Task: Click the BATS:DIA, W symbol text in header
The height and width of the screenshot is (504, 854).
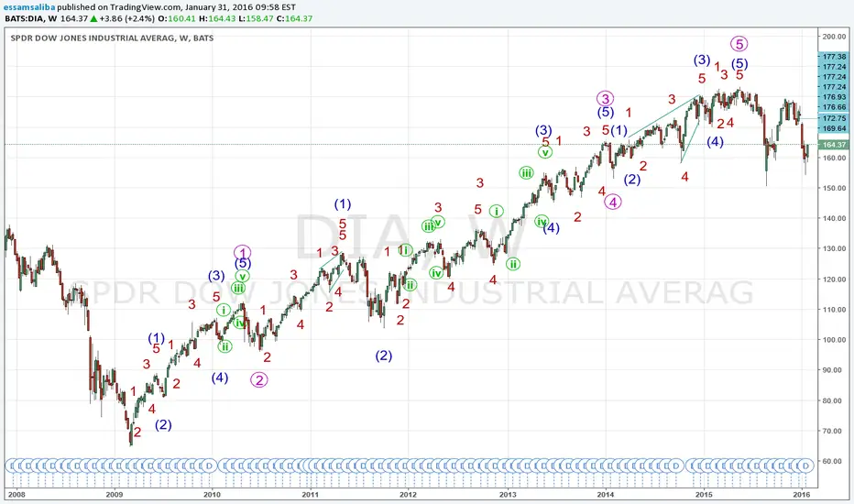Action: [31, 18]
